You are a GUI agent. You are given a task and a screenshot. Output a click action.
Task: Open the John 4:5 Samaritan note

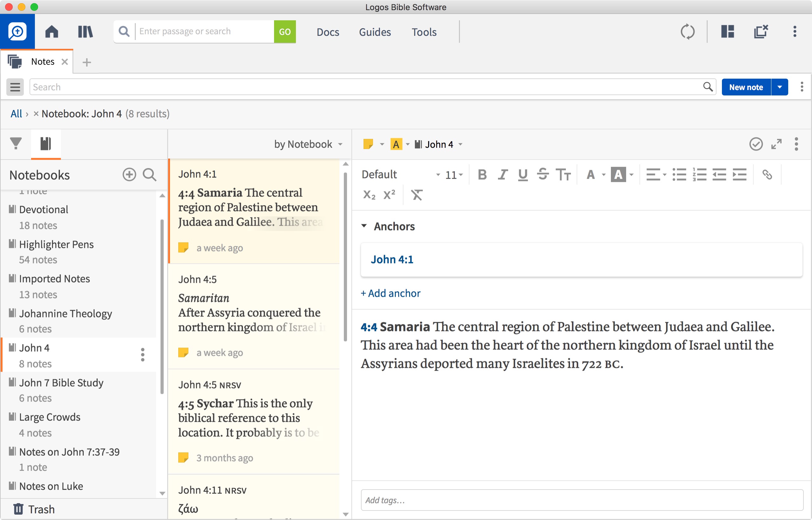point(254,317)
